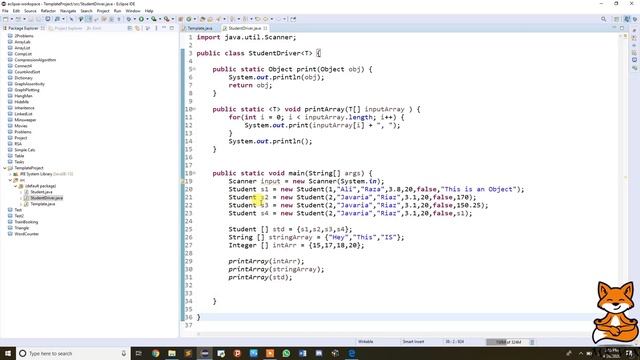Image resolution: width=640 pixels, height=360 pixels.
Task: Expand the Student.java tree node
Action: coord(21,192)
